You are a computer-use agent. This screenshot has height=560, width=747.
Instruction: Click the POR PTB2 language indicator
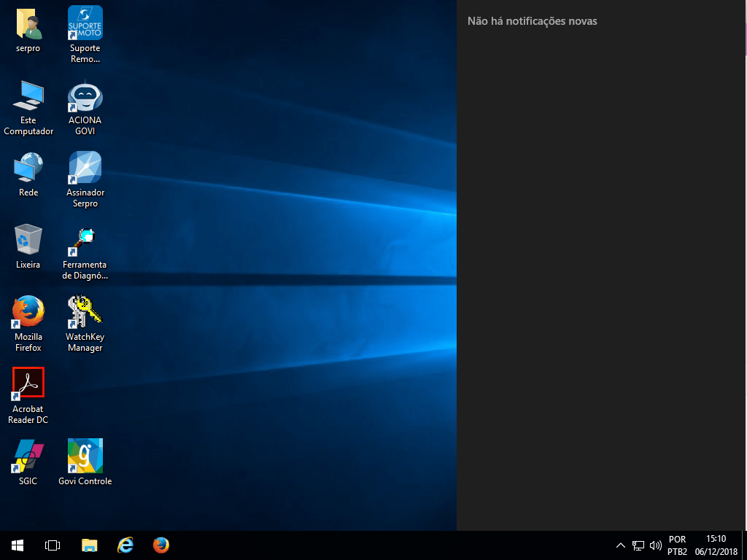677,545
